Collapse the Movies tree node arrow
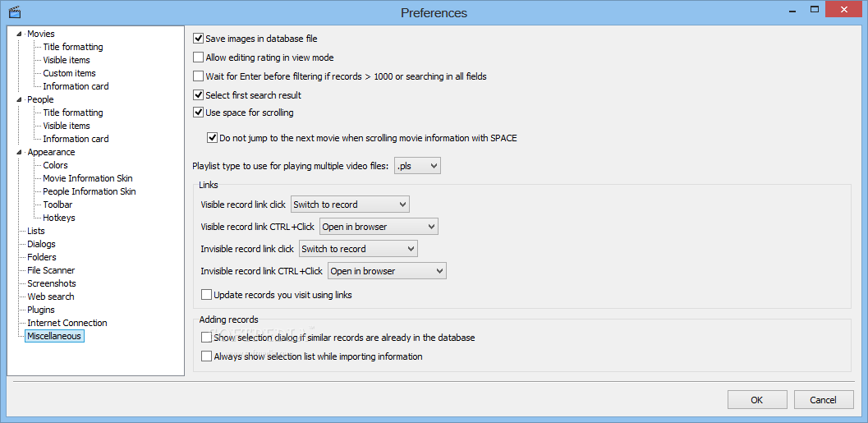 coord(20,34)
